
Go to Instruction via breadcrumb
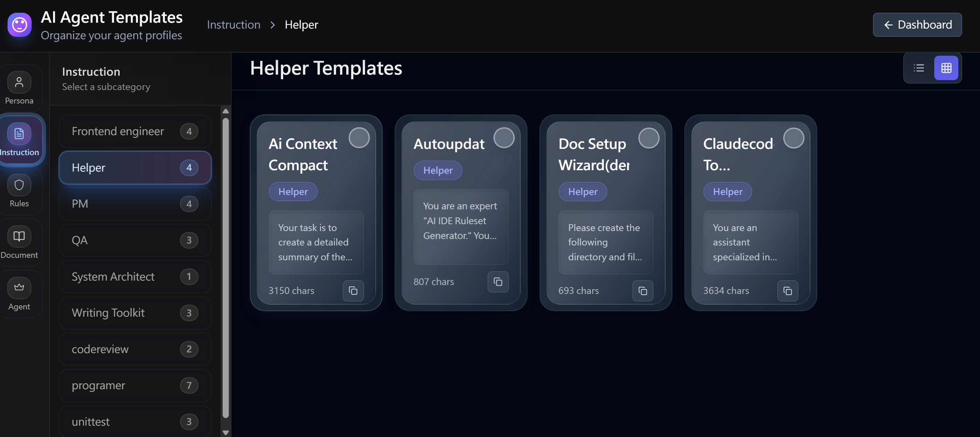tap(233, 24)
